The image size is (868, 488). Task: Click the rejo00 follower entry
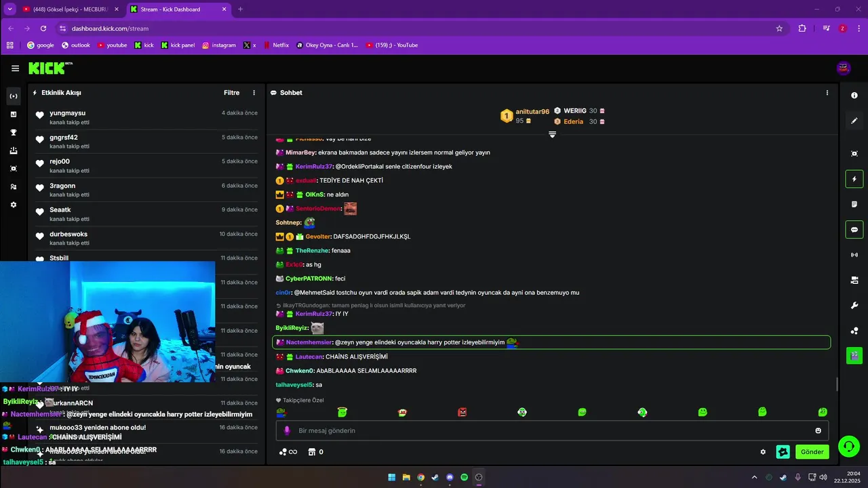(x=146, y=165)
